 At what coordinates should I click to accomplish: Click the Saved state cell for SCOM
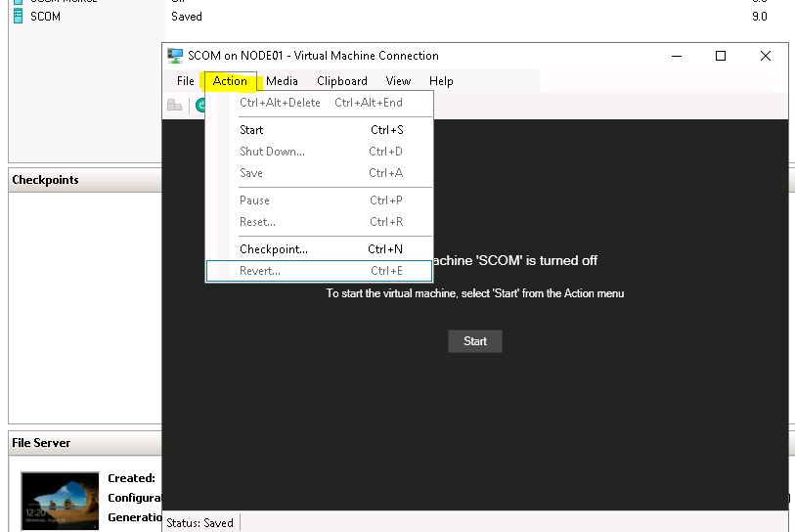pos(187,17)
